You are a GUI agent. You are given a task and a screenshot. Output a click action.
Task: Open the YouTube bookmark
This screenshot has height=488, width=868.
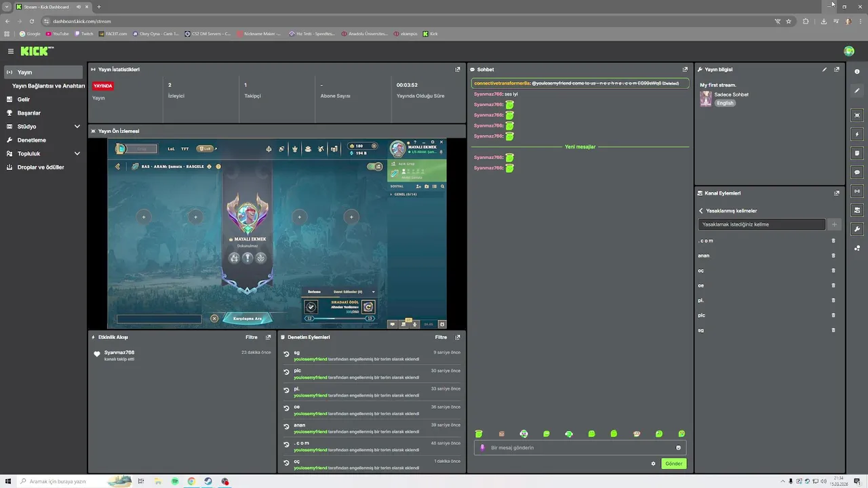58,33
